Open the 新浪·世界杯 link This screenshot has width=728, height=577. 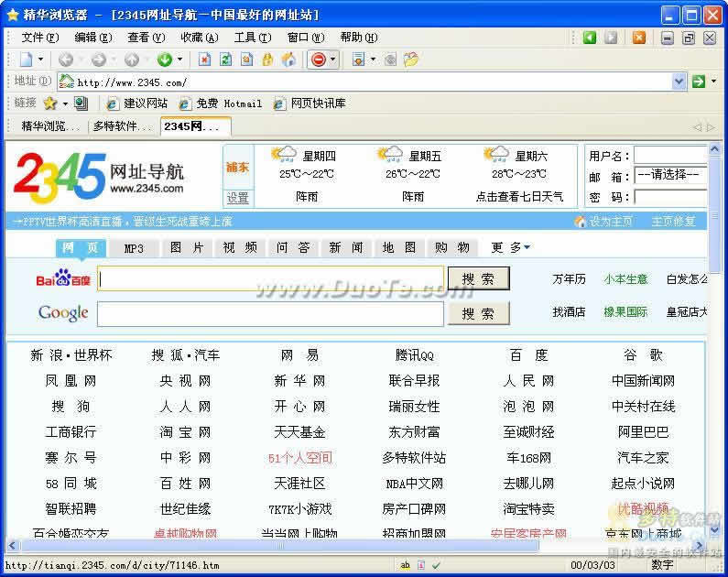71,355
